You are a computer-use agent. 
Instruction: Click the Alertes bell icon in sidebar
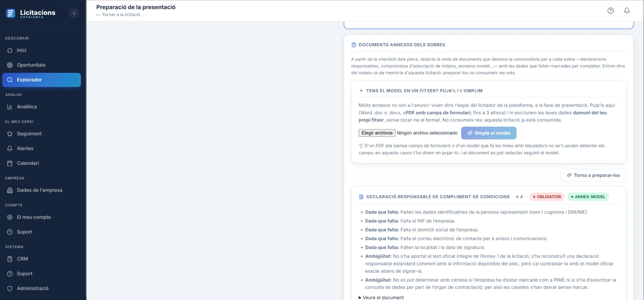point(10,149)
